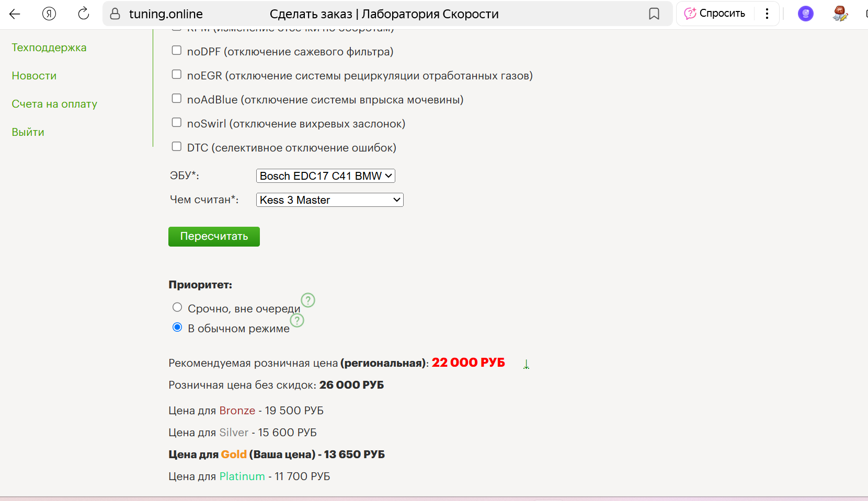The width and height of the screenshot is (868, 501).
Task: Click the Спросить button in toolbar
Action: coord(715,14)
